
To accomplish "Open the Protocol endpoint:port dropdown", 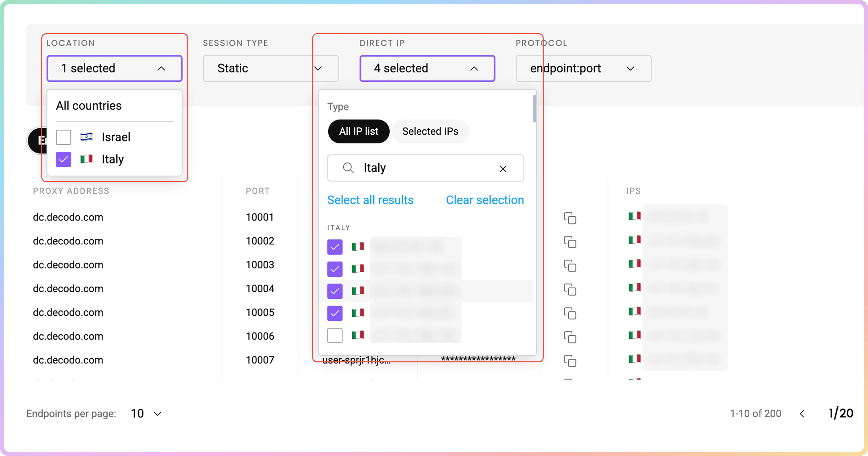I will click(583, 68).
